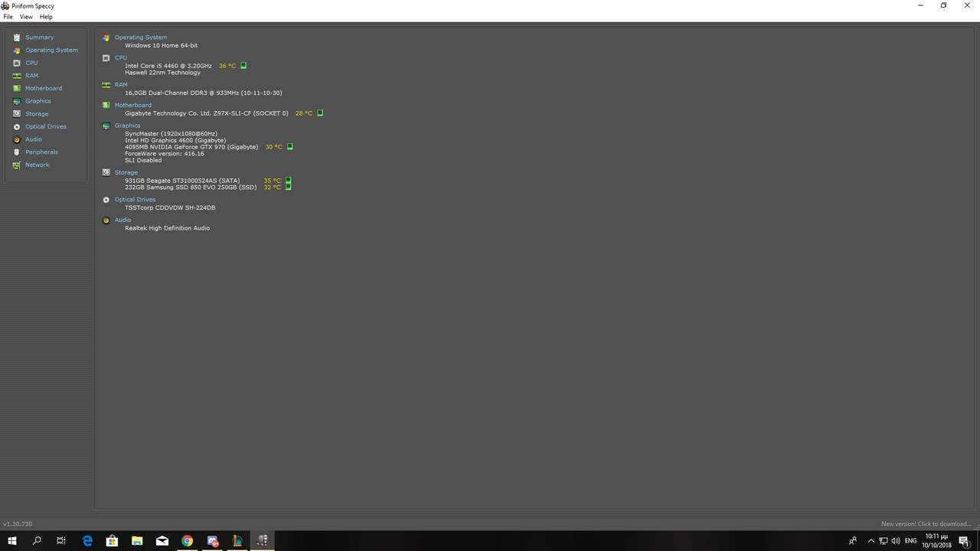980x551 pixels.
Task: Click the Optical Drives sidebar disc icon
Action: [x=17, y=126]
